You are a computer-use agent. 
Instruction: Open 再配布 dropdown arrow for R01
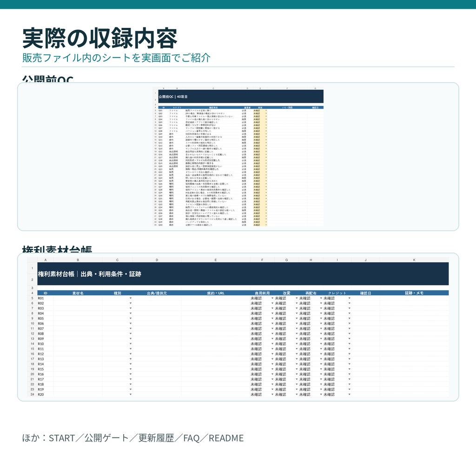pos(321,298)
